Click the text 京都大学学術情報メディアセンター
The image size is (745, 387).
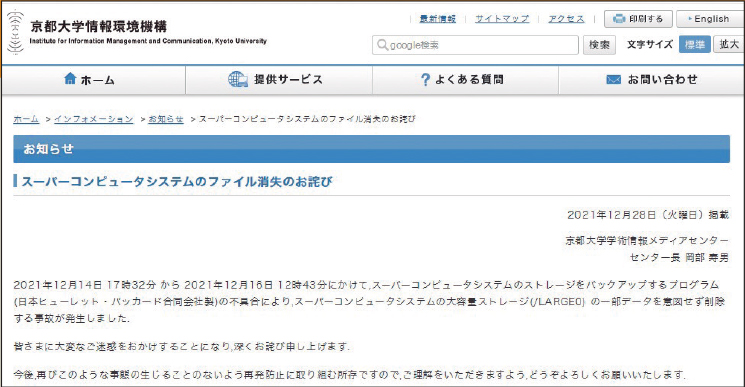click(x=647, y=241)
